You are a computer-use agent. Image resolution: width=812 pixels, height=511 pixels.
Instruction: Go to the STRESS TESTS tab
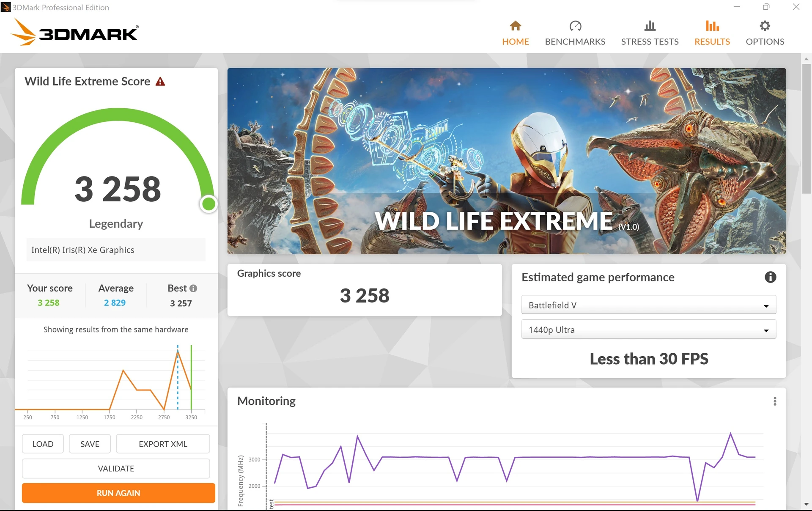650,33
